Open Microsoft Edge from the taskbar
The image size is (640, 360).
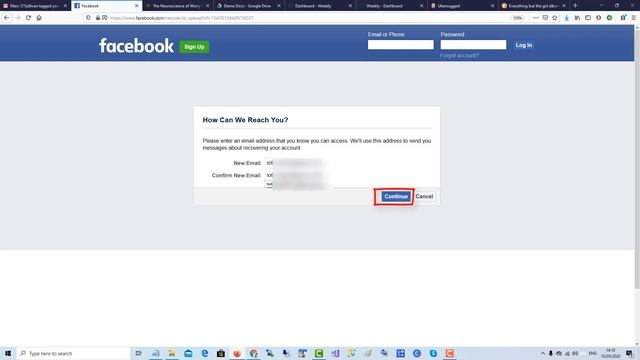click(204, 353)
